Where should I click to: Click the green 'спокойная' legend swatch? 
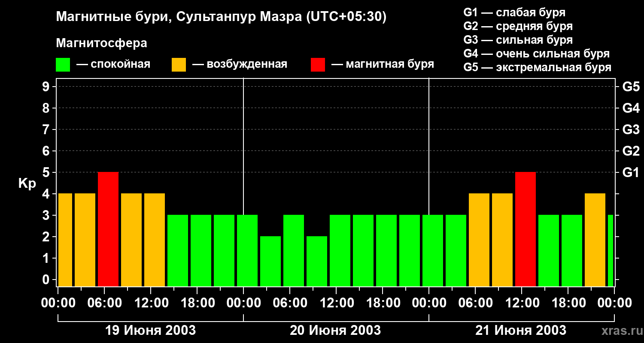point(63,65)
